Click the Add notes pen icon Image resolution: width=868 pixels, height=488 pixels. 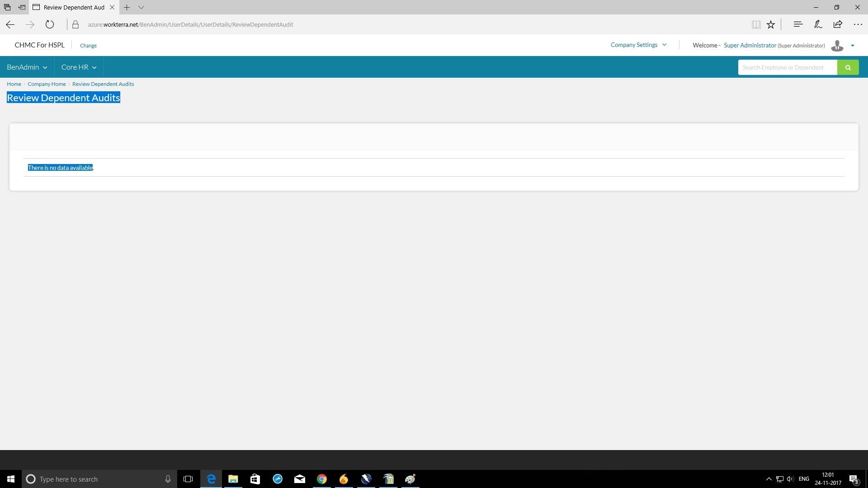pos(818,24)
